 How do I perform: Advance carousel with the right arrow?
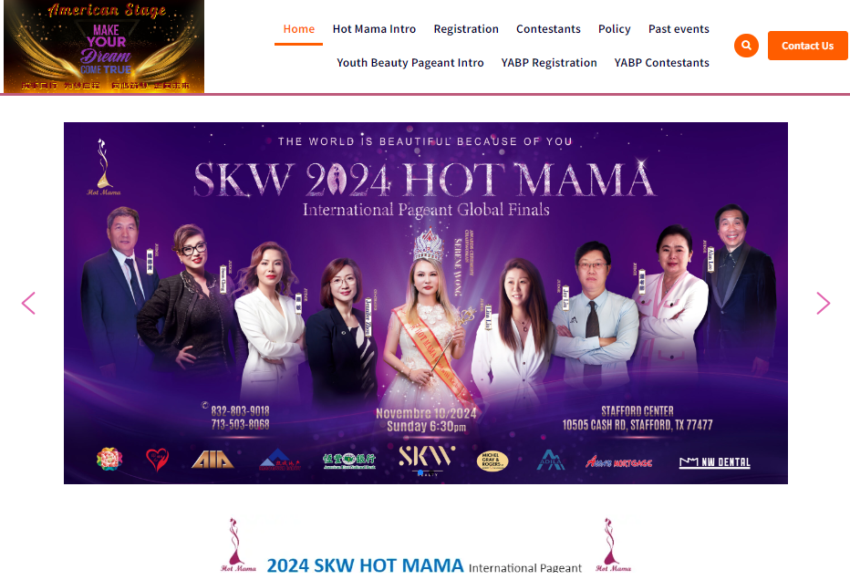pos(823,303)
